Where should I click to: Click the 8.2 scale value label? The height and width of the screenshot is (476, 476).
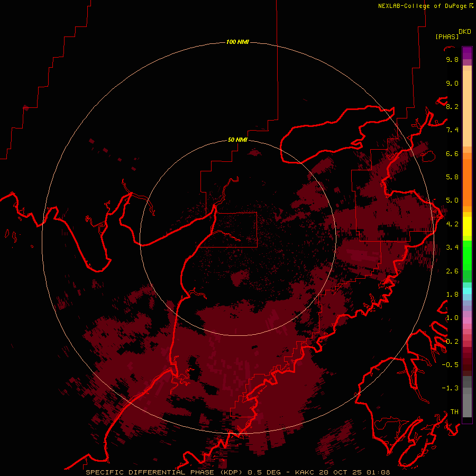click(x=452, y=106)
